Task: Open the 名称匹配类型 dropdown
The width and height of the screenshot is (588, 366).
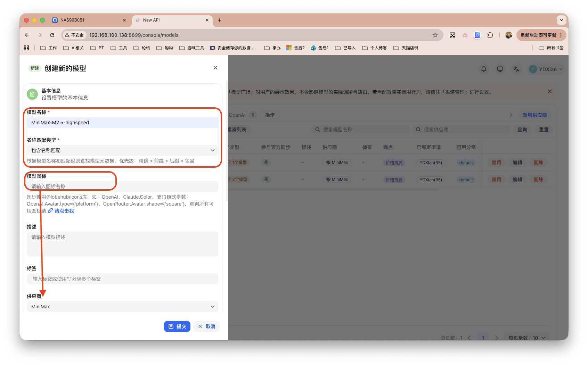Action: pos(122,150)
